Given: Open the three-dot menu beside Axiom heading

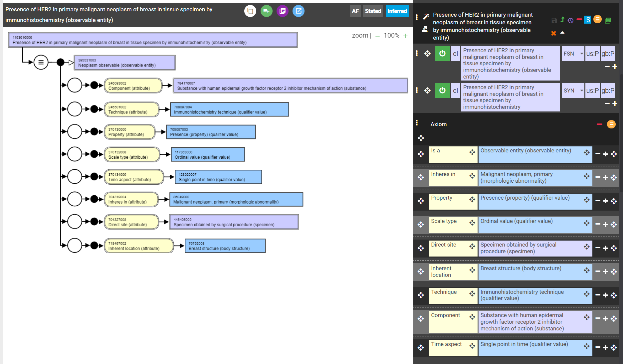Looking at the screenshot, I should point(417,123).
